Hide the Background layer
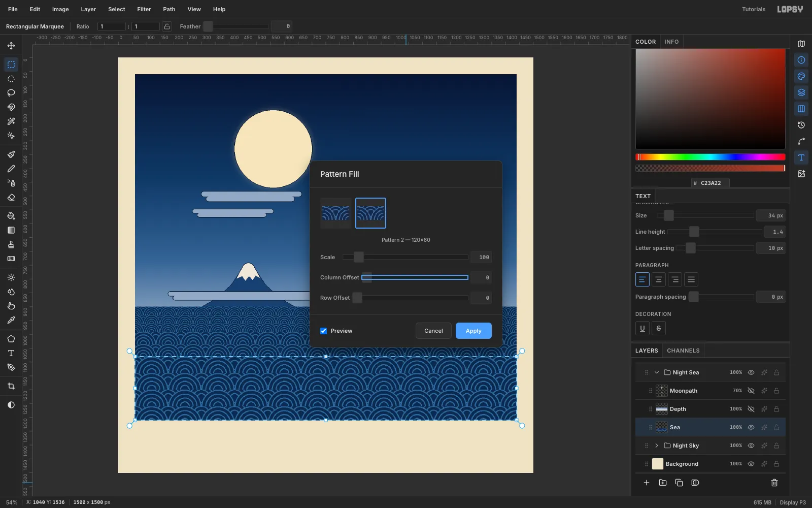Screen dimensions: 812x508 (751, 464)
